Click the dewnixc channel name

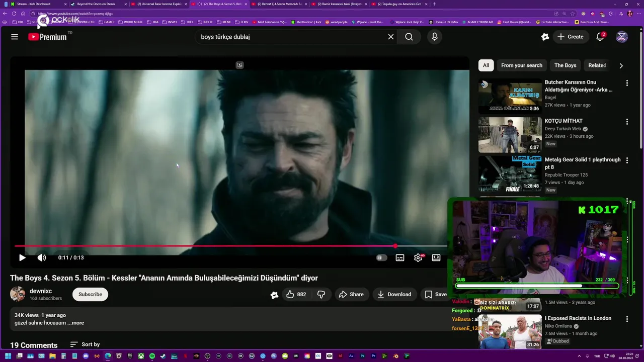click(41, 291)
